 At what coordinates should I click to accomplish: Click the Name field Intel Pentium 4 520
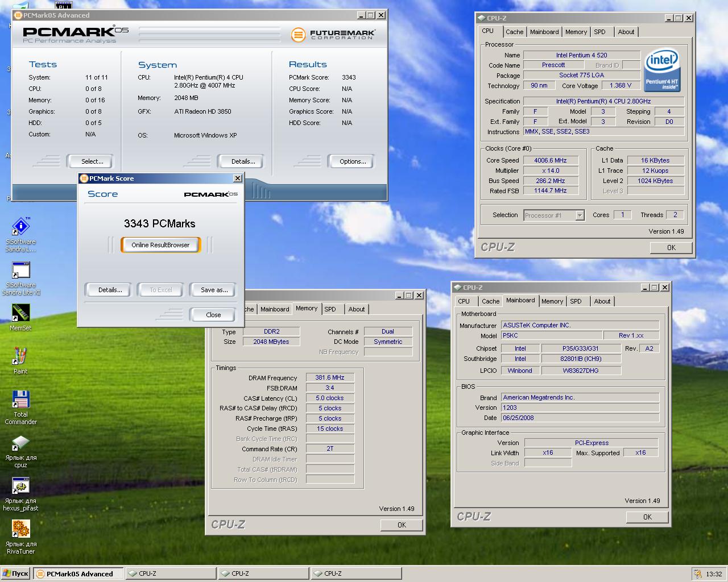click(581, 55)
